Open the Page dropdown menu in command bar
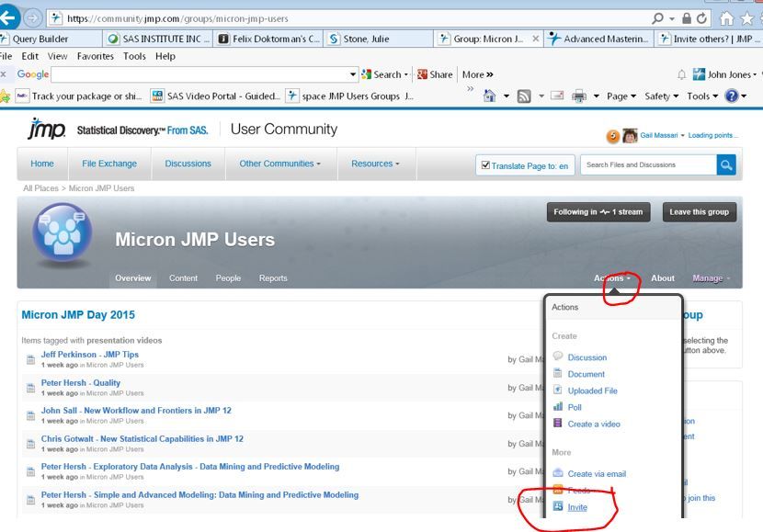The width and height of the screenshot is (763, 532). [621, 96]
